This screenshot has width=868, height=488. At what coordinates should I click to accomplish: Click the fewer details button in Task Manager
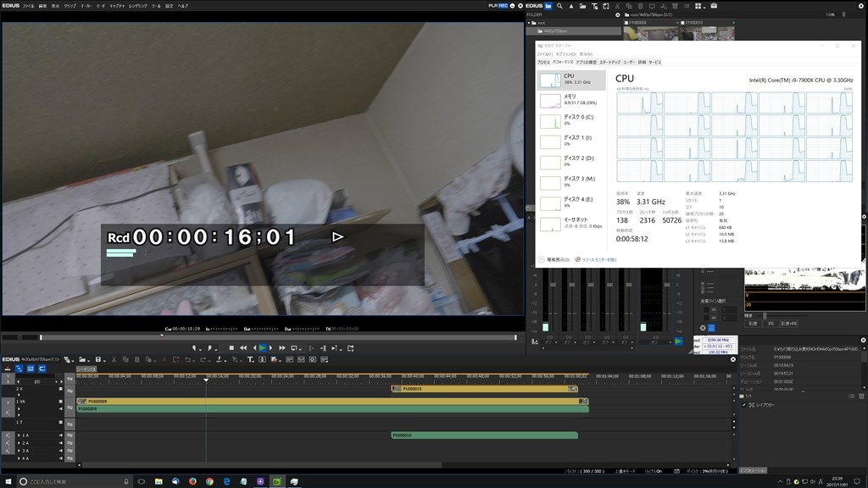point(554,259)
